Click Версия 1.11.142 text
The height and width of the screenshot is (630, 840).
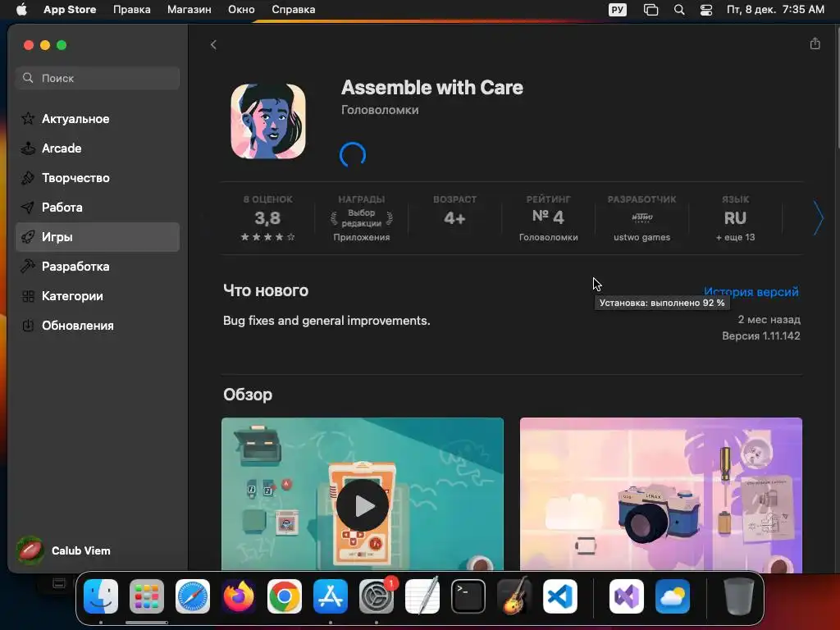click(760, 336)
